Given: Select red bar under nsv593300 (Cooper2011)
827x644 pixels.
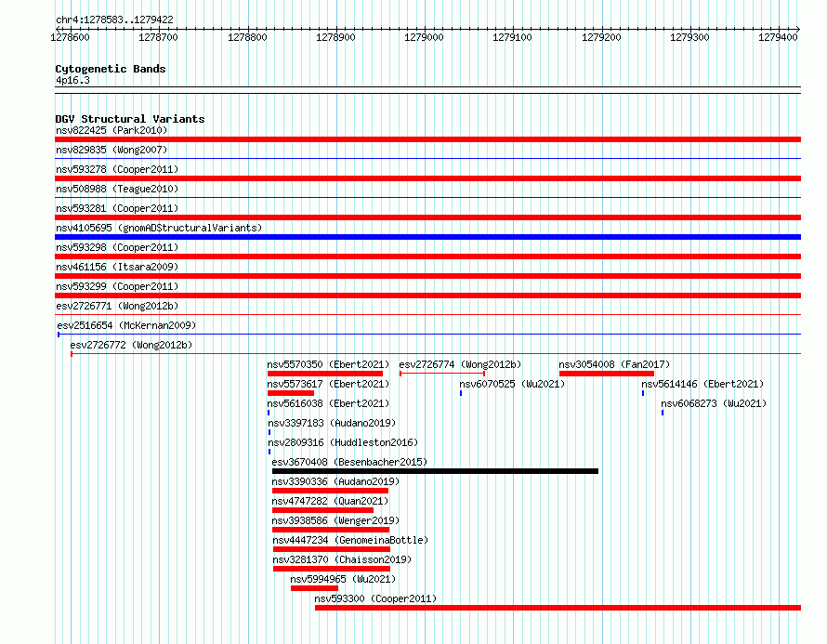Looking at the screenshot, I should tap(558, 608).
